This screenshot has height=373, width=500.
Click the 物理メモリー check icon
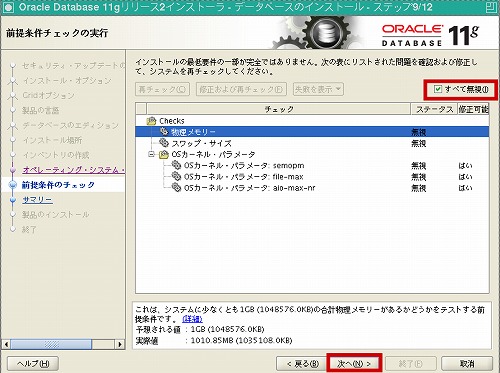[164, 132]
